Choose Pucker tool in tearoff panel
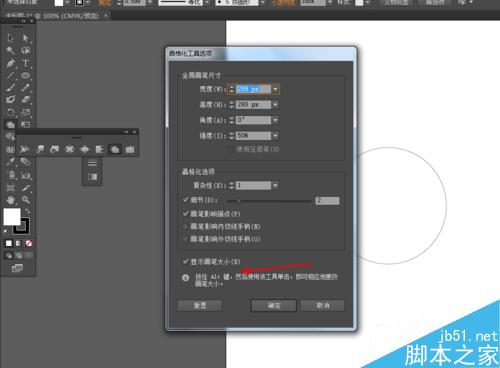The width and height of the screenshot is (500, 368). pos(69,149)
